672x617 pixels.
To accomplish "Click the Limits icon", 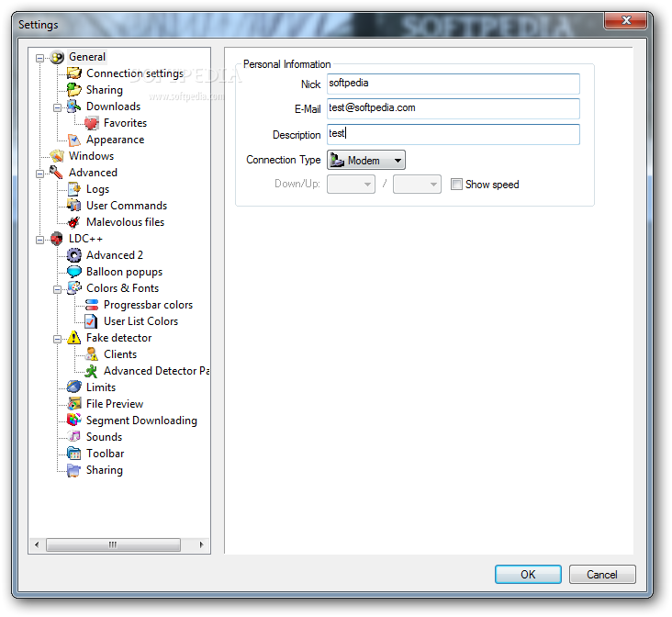I will tap(74, 387).
